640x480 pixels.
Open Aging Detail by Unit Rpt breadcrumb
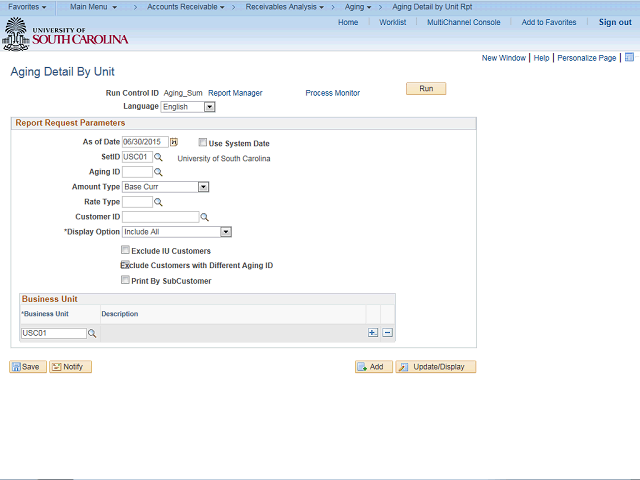[x=432, y=7]
